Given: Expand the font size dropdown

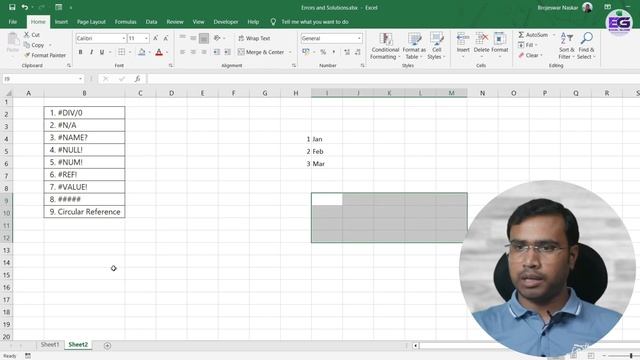Looking at the screenshot, I should [x=146, y=38].
